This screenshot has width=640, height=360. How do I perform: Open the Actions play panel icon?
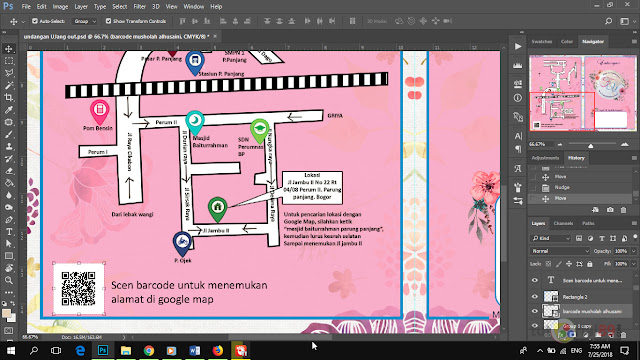(x=518, y=47)
